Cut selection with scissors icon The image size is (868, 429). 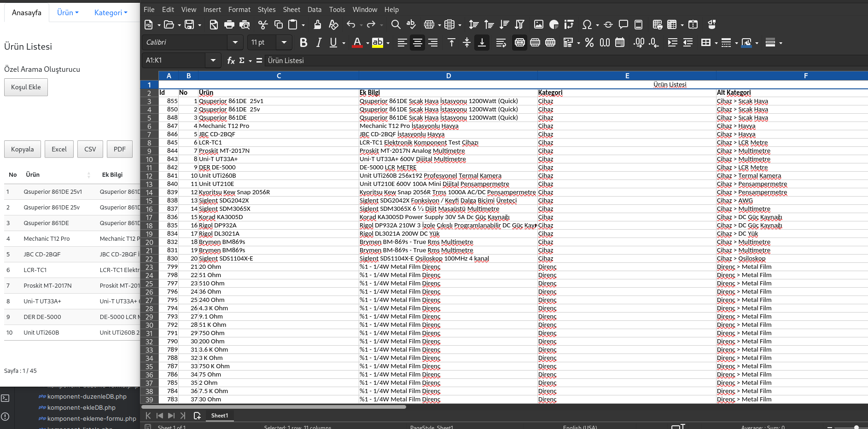point(263,25)
